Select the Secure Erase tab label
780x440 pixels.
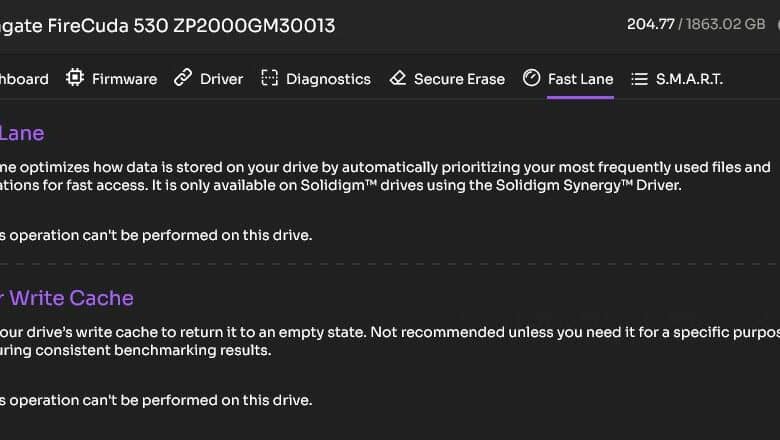pos(459,79)
